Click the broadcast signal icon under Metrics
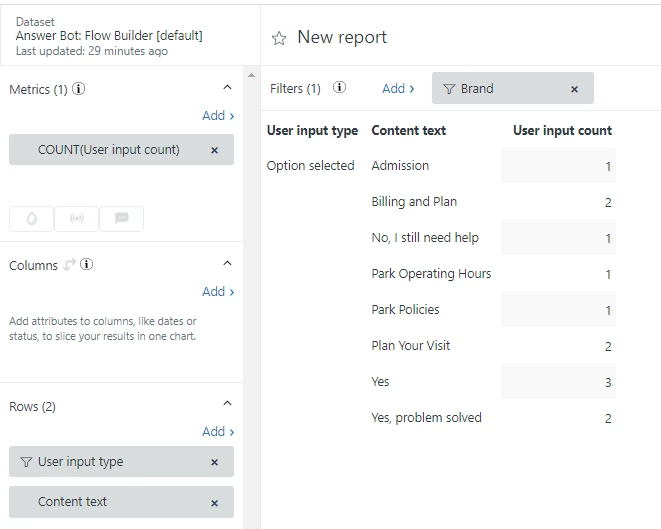Viewport: 661px width, 529px height. [x=76, y=218]
